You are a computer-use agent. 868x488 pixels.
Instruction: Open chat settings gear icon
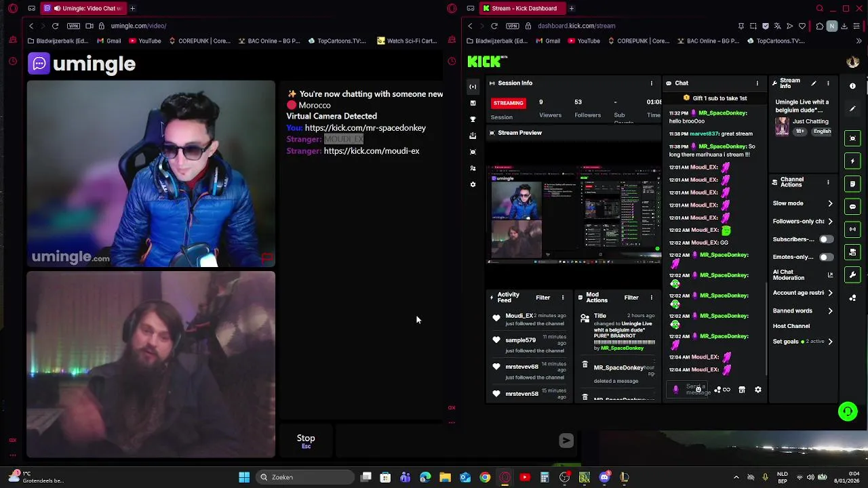point(757,390)
